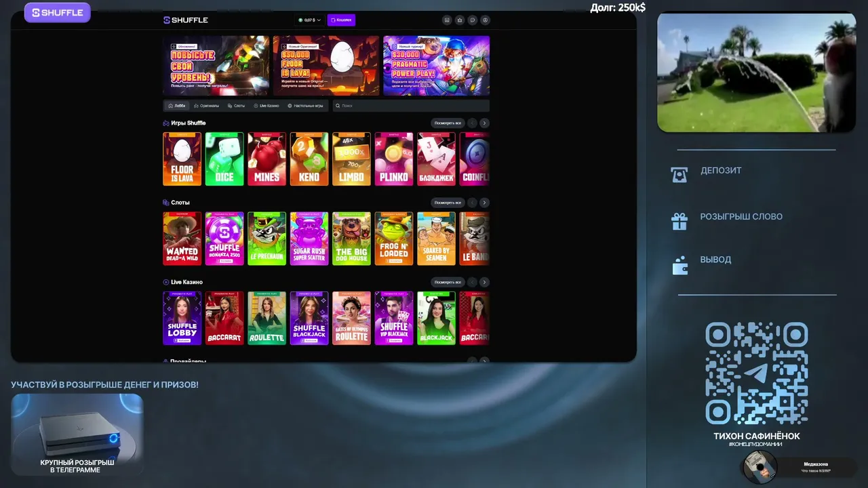Screen dimensions: 868x488
Task: Open the 'Повысьте свой уровень' promo banner
Action: [x=216, y=66]
